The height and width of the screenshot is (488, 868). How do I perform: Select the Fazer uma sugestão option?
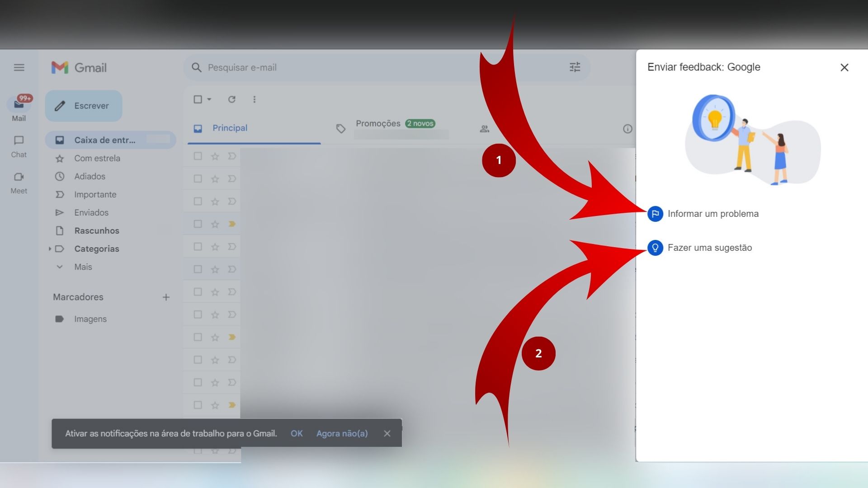click(709, 247)
